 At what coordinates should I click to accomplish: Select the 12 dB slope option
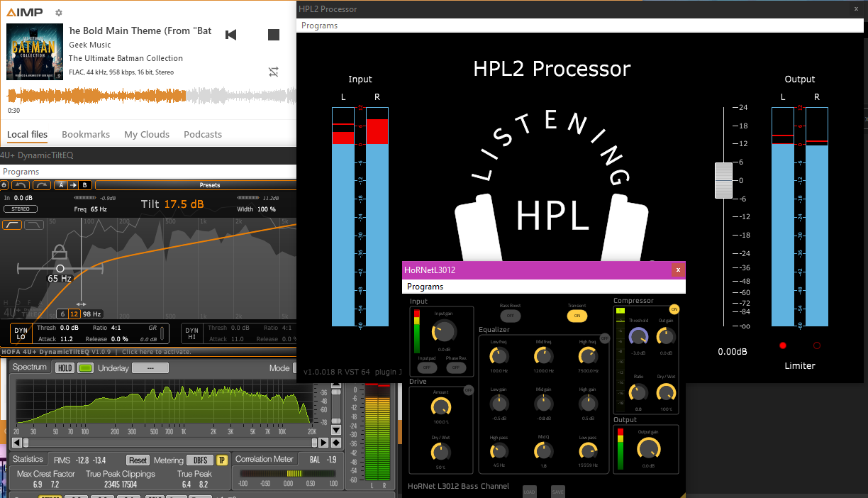[74, 314]
